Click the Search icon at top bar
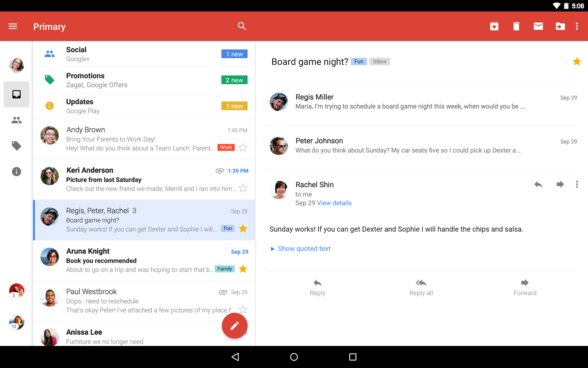The image size is (588, 368). point(242,26)
